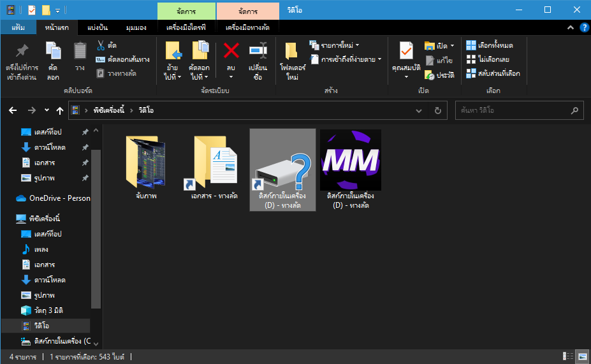The height and width of the screenshot is (364, 591).
Task: Click Edit (แก้ไข) in the ribbon
Action: [439, 61]
